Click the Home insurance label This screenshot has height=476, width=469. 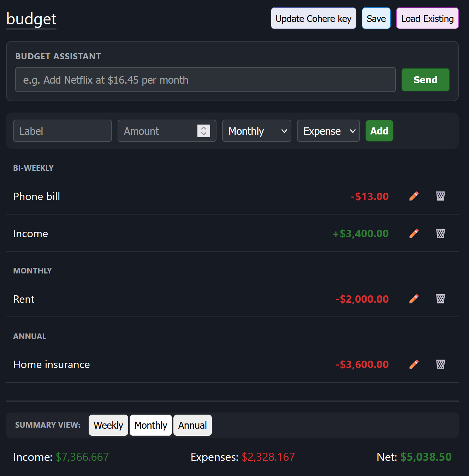52,364
